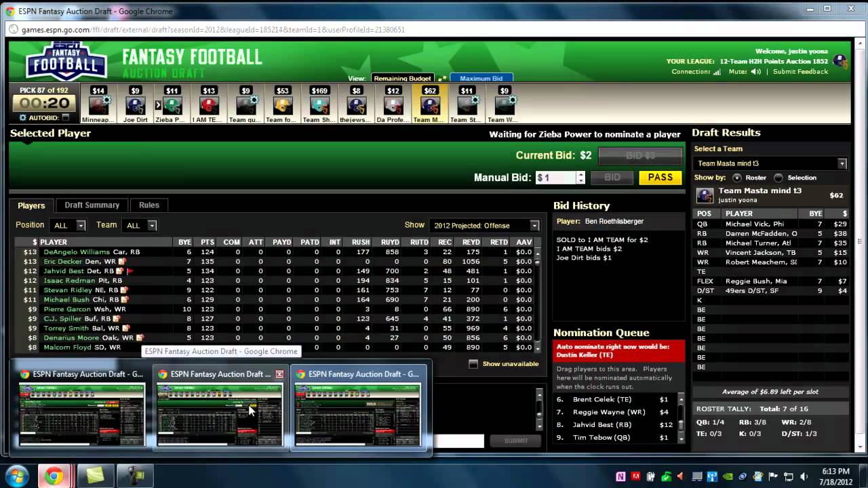Click the Team fo... yellow helmet

coord(283,106)
